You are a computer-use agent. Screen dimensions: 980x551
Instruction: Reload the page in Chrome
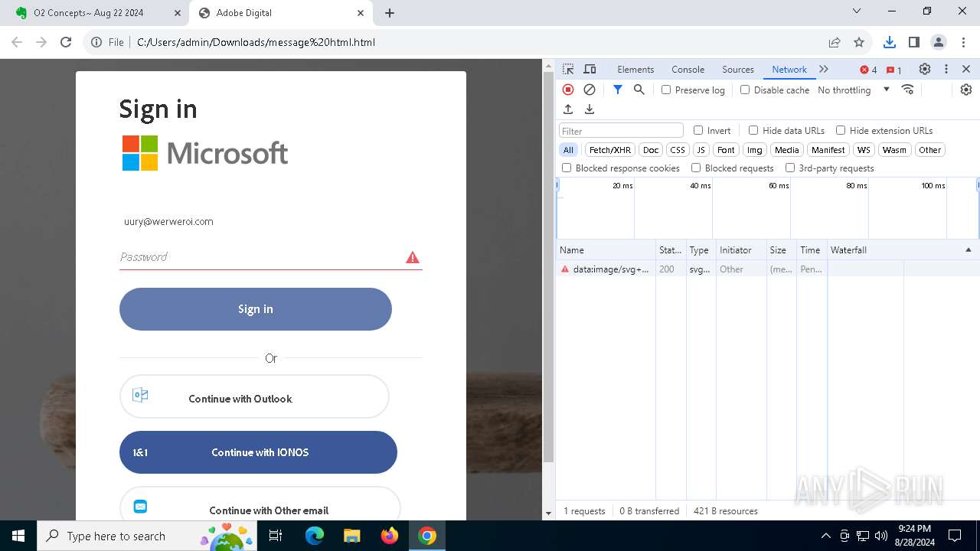[x=66, y=42]
